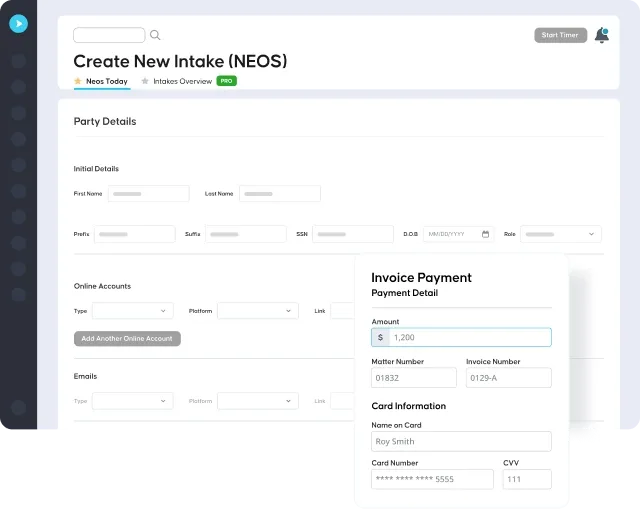The width and height of the screenshot is (640, 509).
Task: Click the star icon beside Neos Today
Action: click(x=78, y=81)
